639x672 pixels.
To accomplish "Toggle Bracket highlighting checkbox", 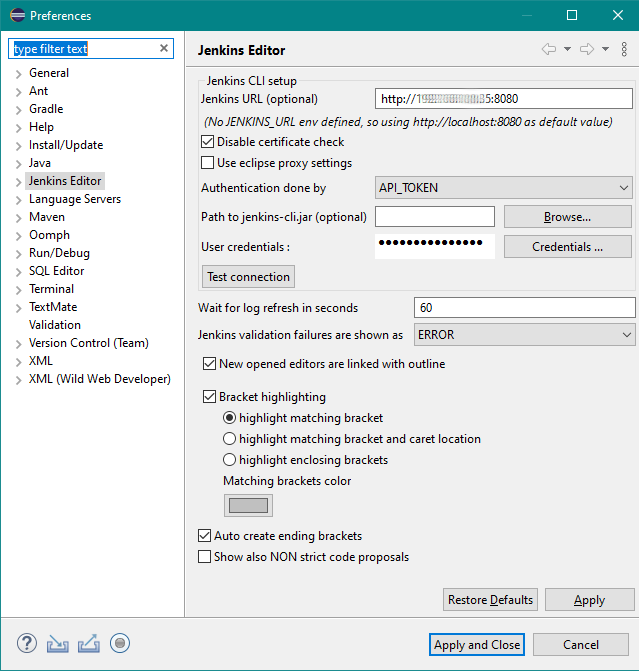I will 209,396.
